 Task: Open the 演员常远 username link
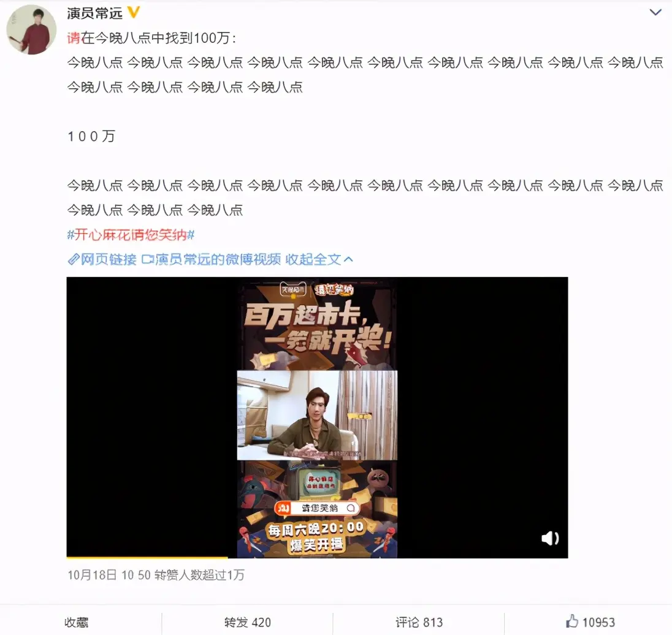[x=94, y=13]
